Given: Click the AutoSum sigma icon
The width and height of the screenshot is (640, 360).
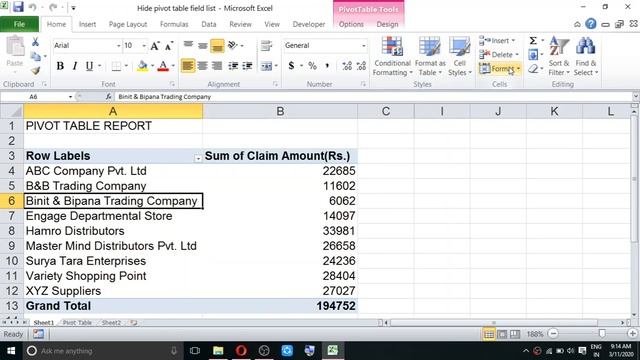Looking at the screenshot, I should pyautogui.click(x=533, y=40).
